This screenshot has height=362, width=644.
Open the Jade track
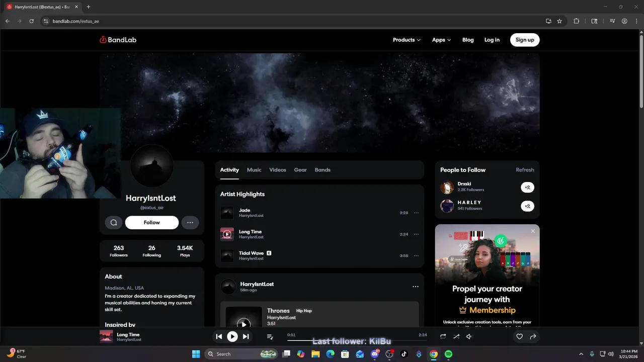coord(245,210)
